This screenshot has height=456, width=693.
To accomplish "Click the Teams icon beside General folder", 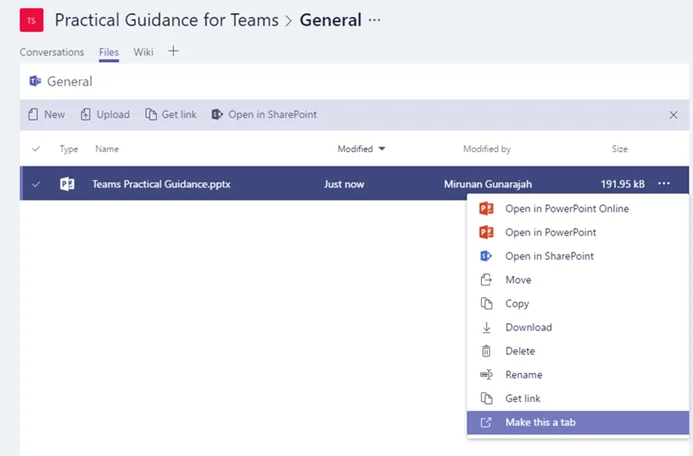I will coord(35,81).
